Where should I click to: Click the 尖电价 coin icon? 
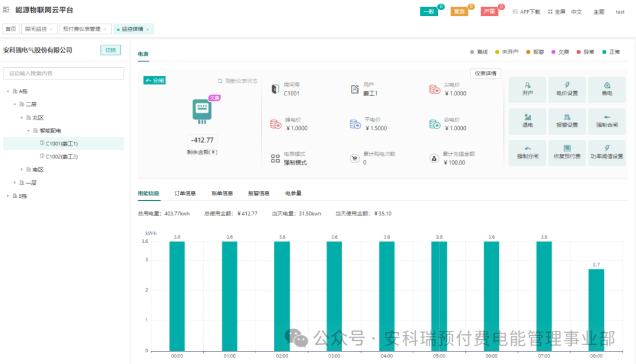pyautogui.click(x=435, y=90)
